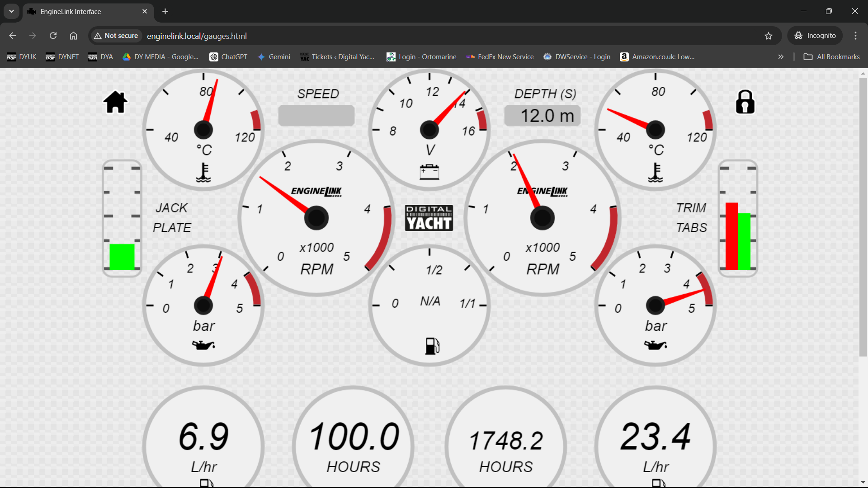Click the Not secure site info button
Viewport: 868px width, 488px height.
[x=116, y=36]
